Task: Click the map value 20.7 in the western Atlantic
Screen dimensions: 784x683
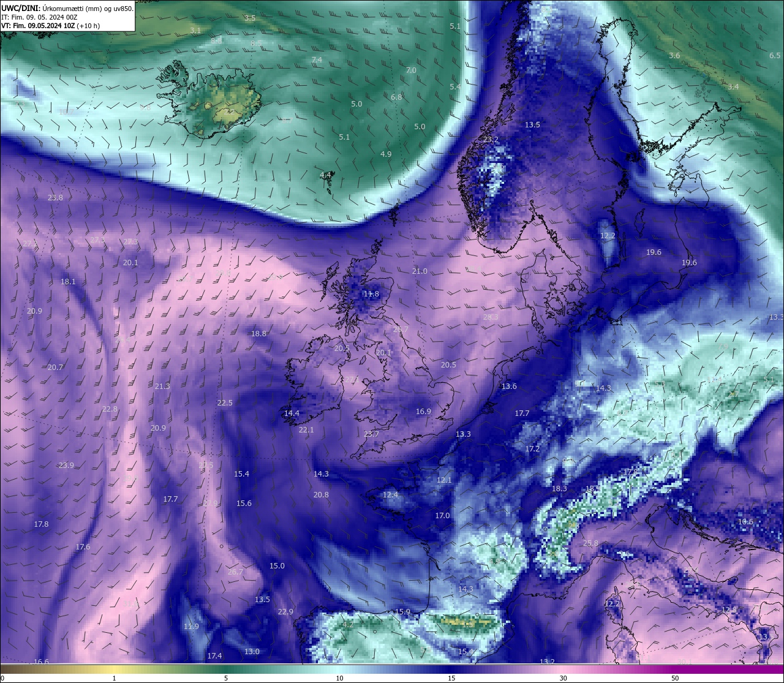Action: pyautogui.click(x=55, y=367)
